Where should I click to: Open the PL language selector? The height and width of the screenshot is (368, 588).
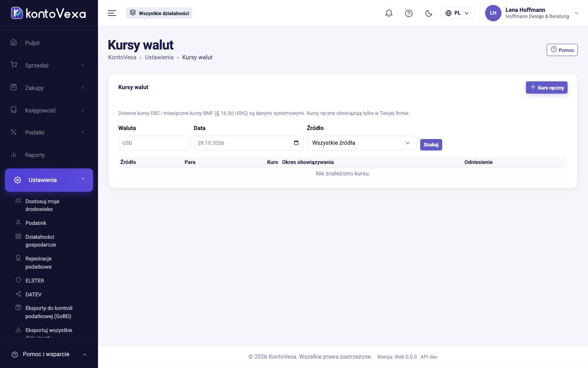coord(457,13)
